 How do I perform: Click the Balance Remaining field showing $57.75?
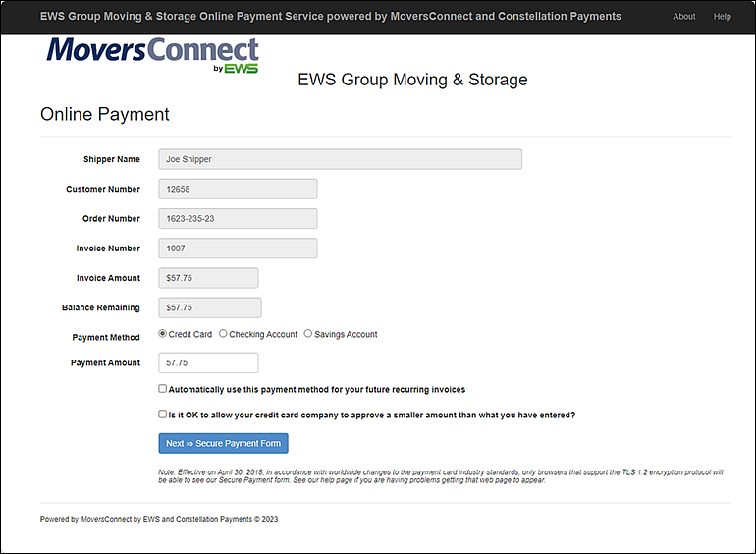tap(210, 307)
